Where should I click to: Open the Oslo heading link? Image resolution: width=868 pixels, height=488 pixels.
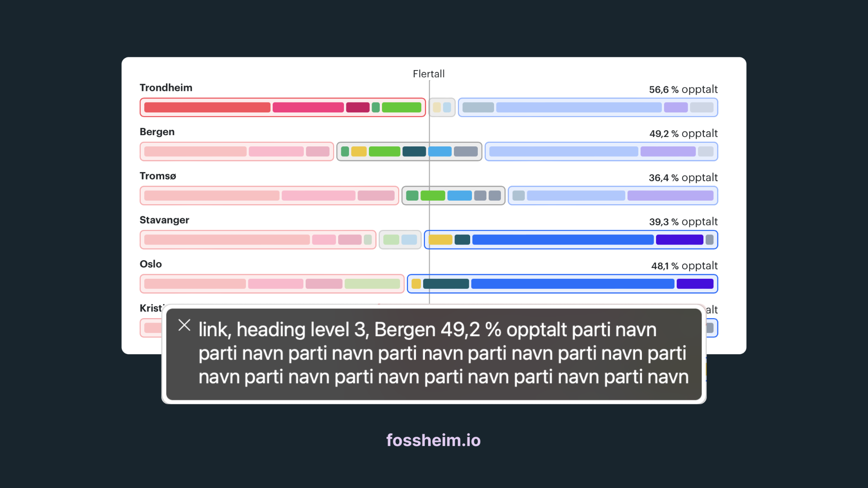(151, 264)
